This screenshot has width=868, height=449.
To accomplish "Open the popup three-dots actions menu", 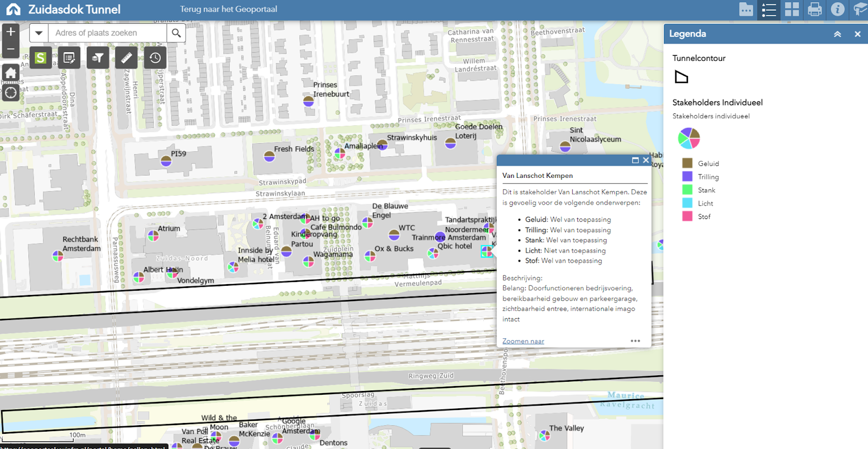I will (x=635, y=341).
